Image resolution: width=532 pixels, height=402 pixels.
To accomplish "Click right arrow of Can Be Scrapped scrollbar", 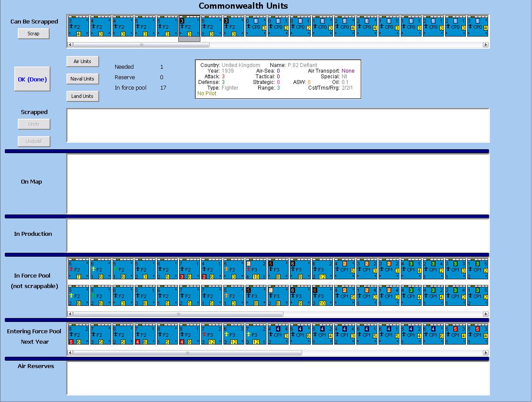I will (485, 44).
